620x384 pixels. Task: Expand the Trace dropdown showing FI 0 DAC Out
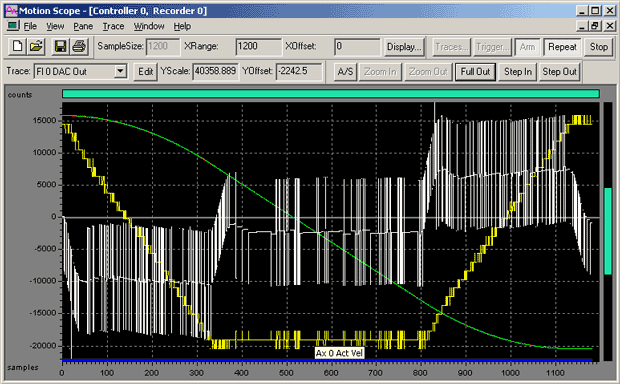point(120,72)
